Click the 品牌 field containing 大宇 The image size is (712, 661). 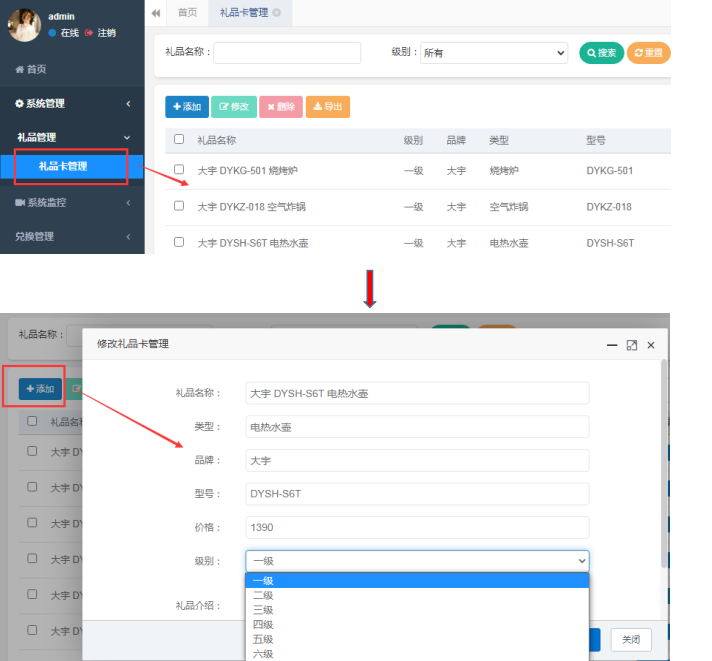417,460
